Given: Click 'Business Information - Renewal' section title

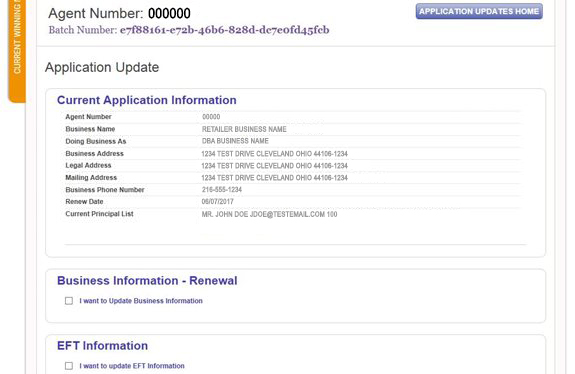Looking at the screenshot, I should pos(147,280).
